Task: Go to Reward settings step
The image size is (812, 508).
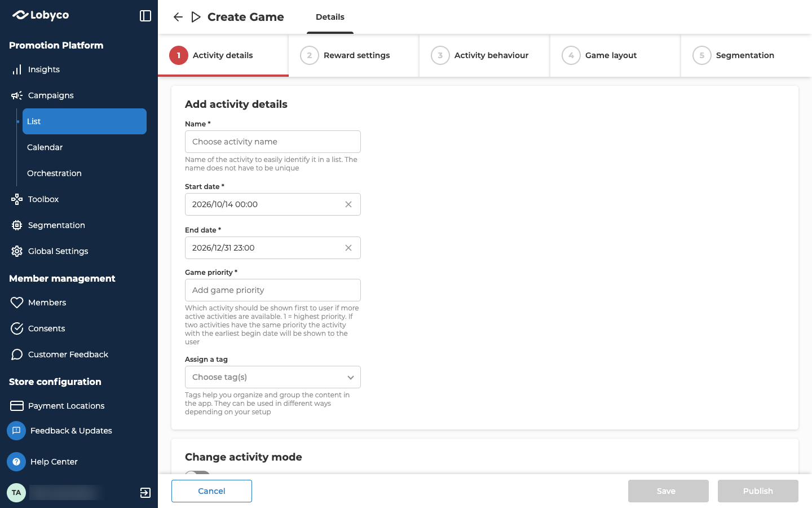Action: pyautogui.click(x=354, y=55)
